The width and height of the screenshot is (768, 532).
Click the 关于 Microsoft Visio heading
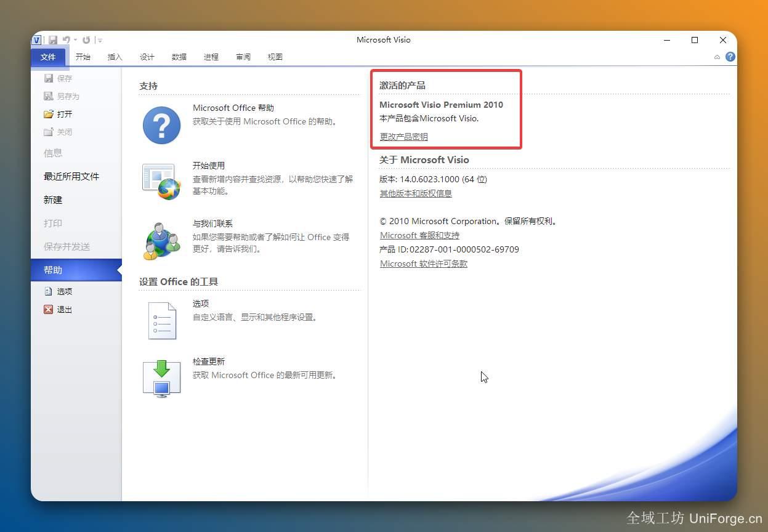[424, 159]
